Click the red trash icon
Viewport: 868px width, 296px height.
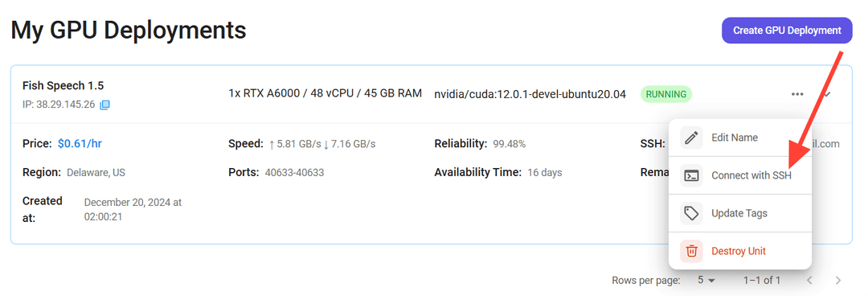click(691, 251)
